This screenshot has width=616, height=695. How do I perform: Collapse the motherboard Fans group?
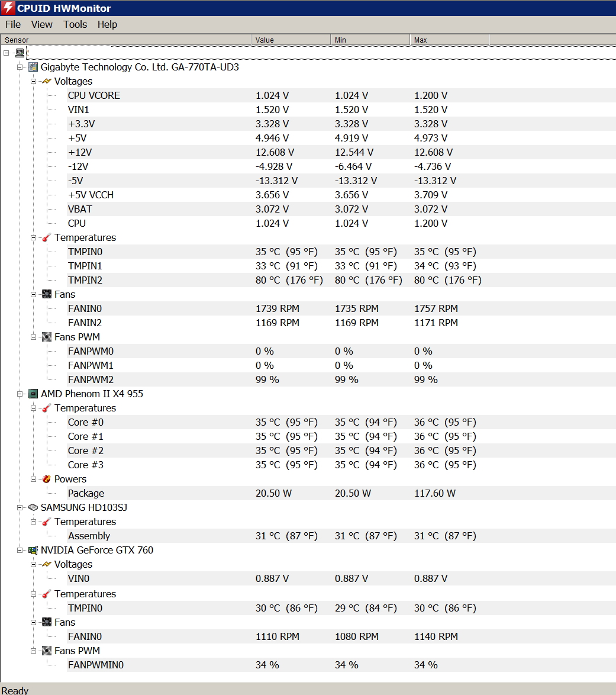click(33, 294)
